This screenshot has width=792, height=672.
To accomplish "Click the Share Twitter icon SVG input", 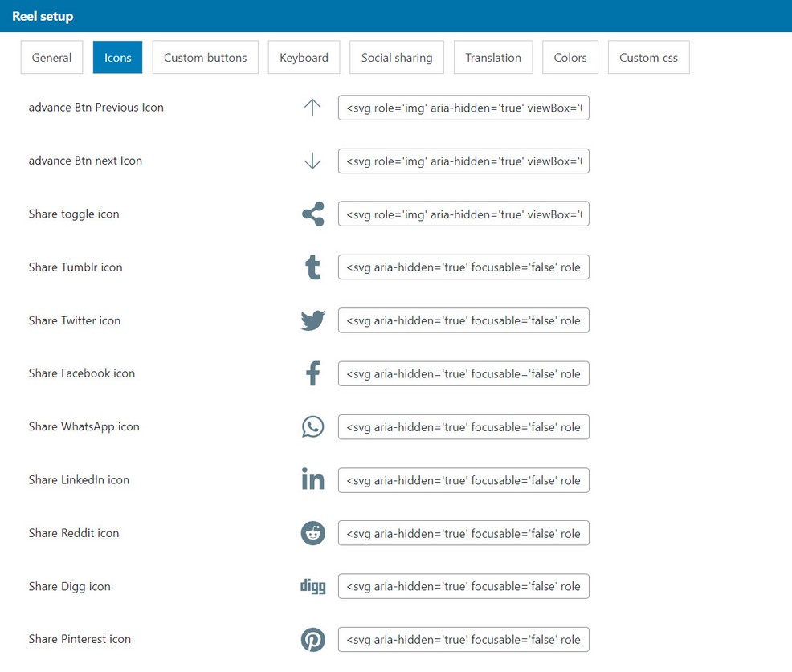I will (463, 320).
